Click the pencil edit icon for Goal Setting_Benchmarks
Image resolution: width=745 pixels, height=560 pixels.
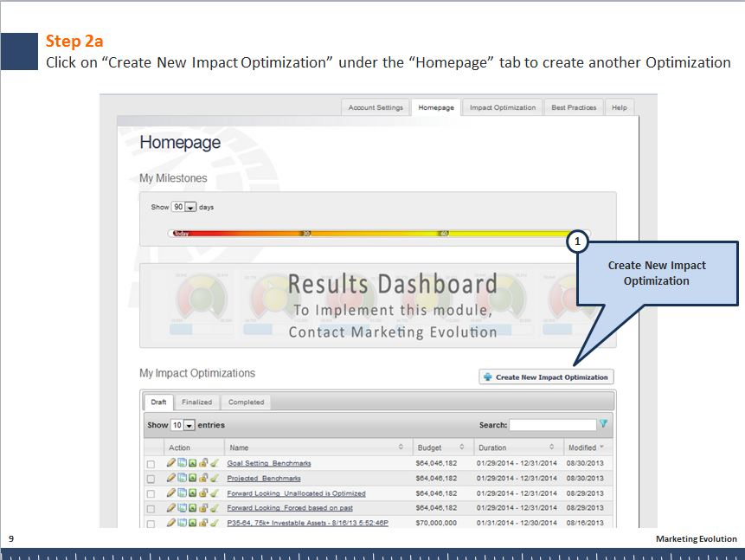tap(171, 464)
